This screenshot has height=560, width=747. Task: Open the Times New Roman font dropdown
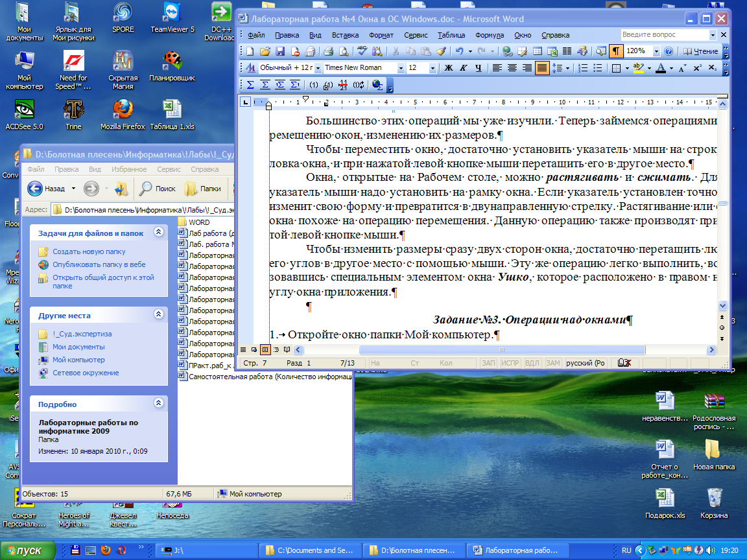(401, 68)
